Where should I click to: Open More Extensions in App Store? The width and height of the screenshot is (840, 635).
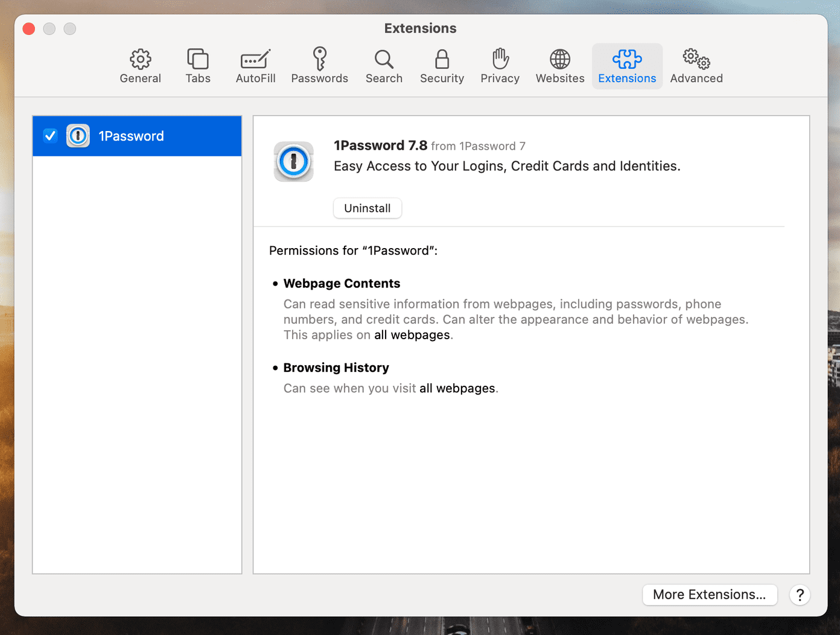pos(710,595)
